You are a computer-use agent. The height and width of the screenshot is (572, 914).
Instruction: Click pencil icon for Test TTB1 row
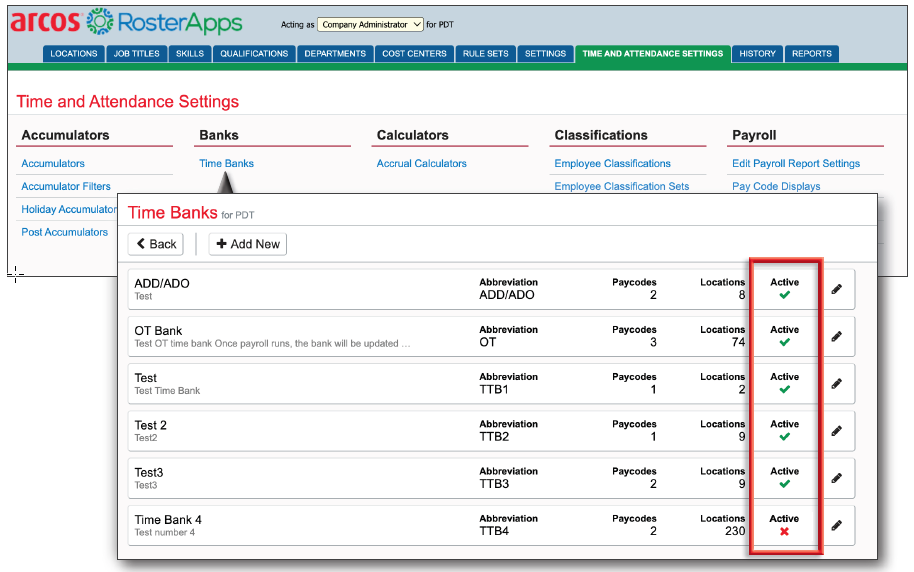coord(836,384)
